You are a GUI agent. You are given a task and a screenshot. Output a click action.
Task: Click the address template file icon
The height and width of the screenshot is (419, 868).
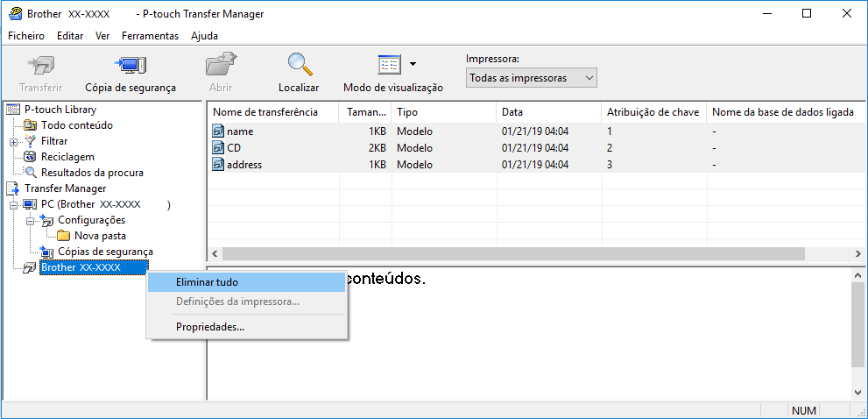218,165
